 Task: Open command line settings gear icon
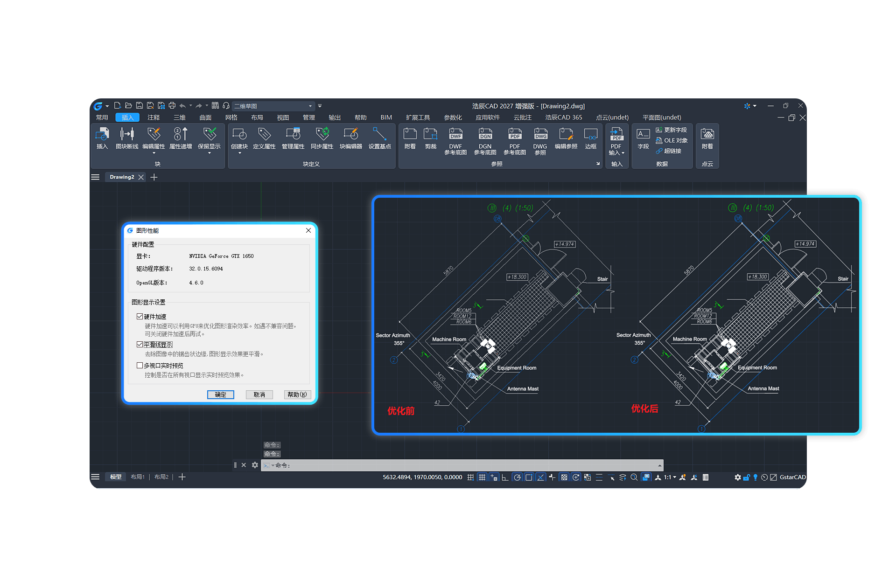pyautogui.click(x=255, y=465)
